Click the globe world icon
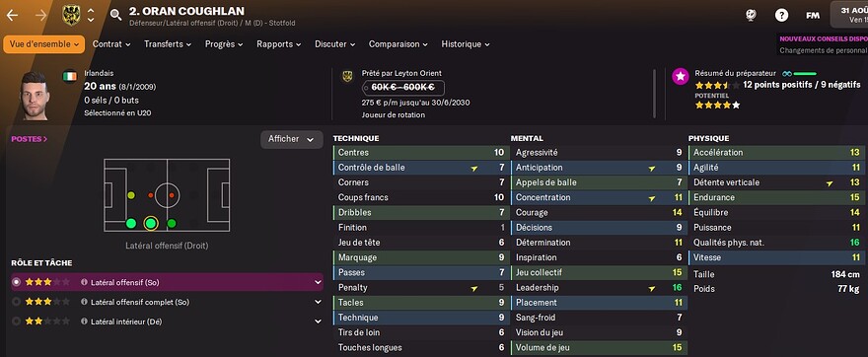 [750, 16]
